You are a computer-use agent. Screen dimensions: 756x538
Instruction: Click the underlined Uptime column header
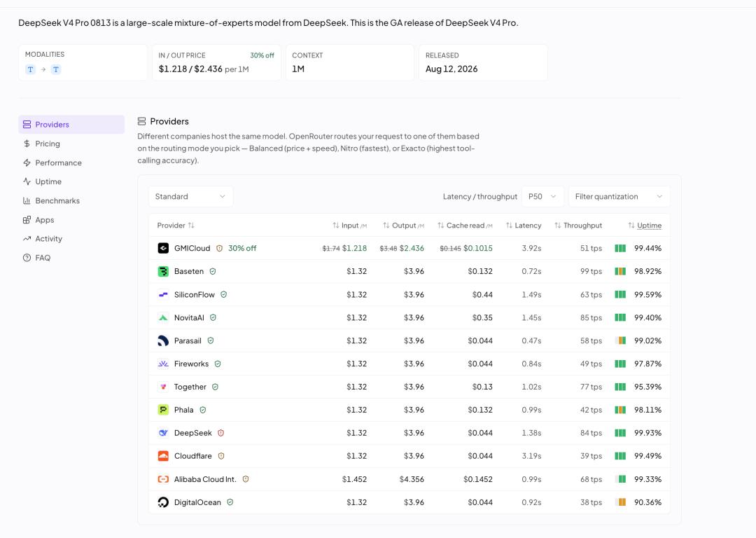click(649, 226)
